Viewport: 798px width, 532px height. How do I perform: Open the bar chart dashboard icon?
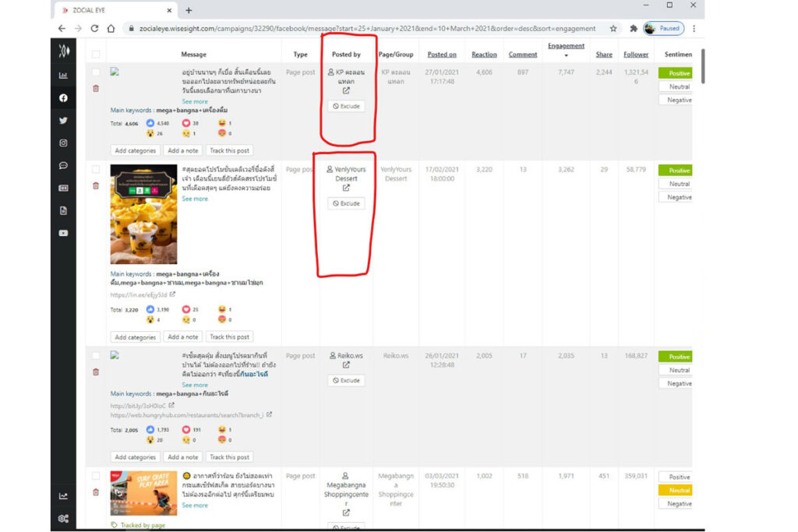point(63,76)
